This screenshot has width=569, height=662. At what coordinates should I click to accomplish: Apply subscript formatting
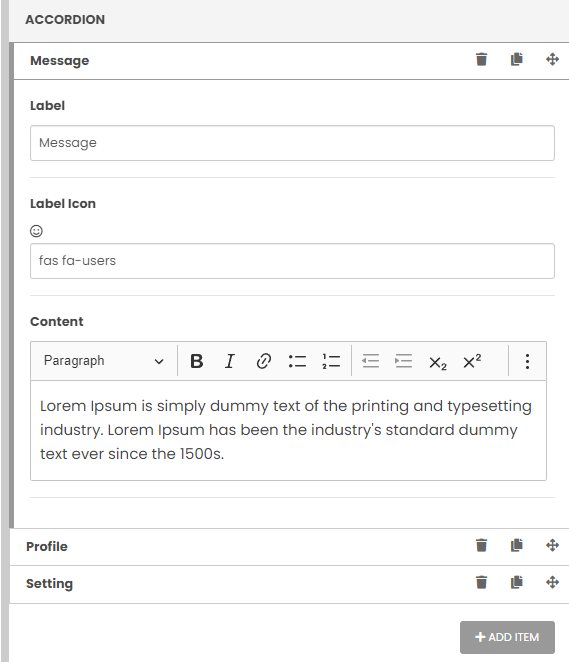click(438, 362)
